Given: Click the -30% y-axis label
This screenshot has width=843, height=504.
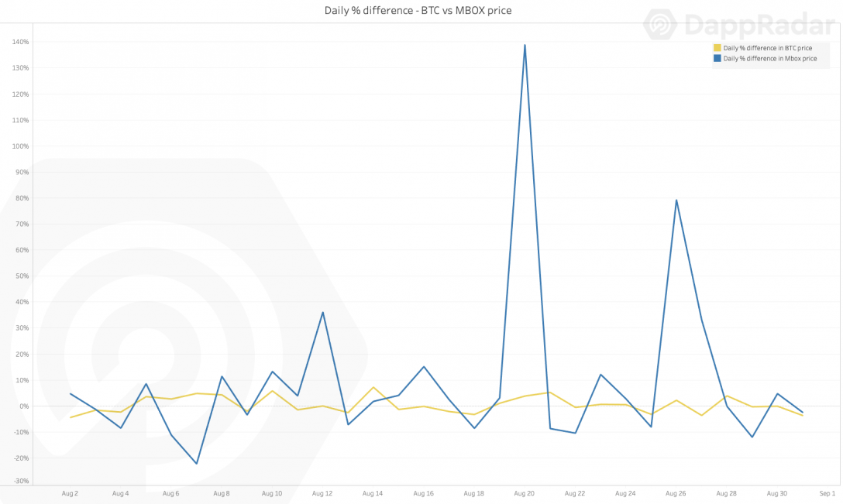Looking at the screenshot, I should coord(21,481).
